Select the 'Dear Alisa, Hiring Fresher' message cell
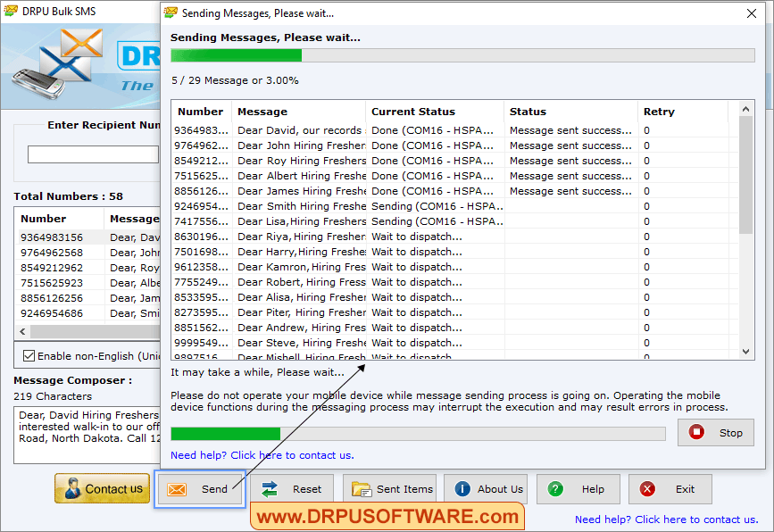 point(300,297)
